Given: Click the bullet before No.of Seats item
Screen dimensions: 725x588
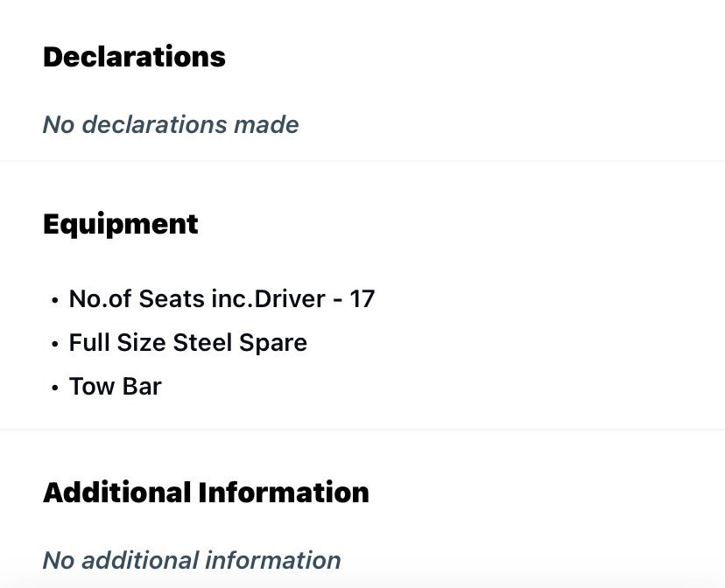Looking at the screenshot, I should click(55, 300).
